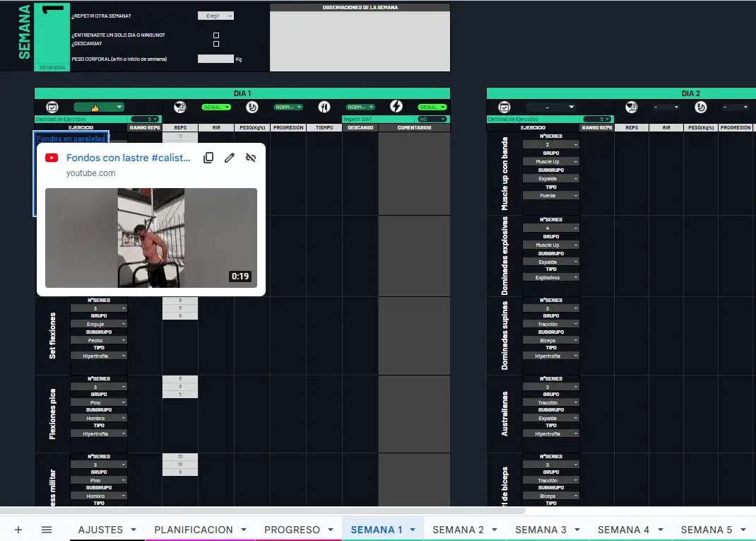Viewport: 756px width, 541px height.
Task: Click the youtube.com domain text in preview
Action: (x=90, y=173)
